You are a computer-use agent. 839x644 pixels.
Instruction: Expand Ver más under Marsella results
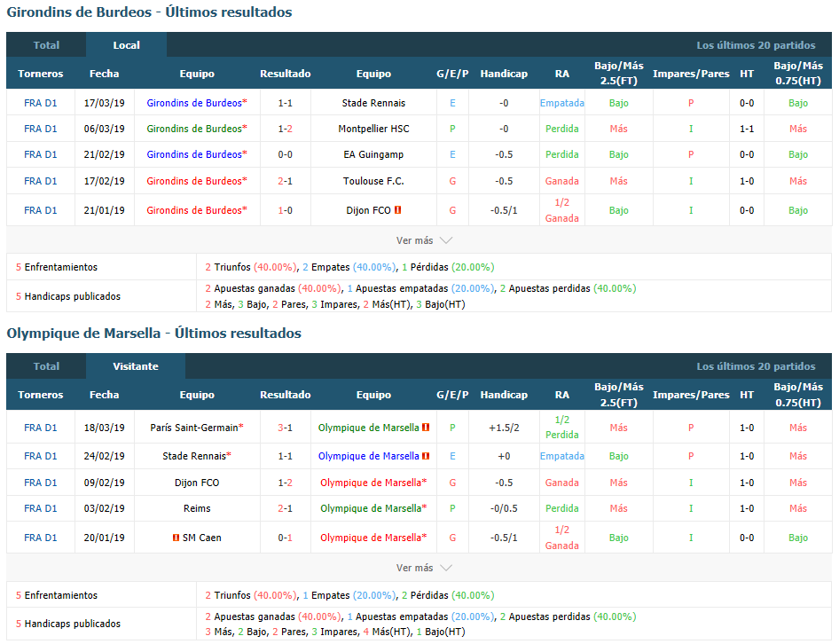424,568
